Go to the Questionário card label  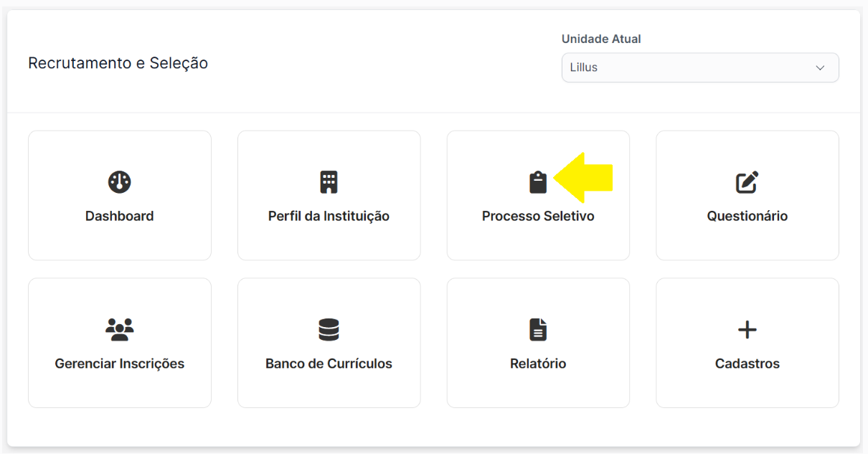click(747, 216)
